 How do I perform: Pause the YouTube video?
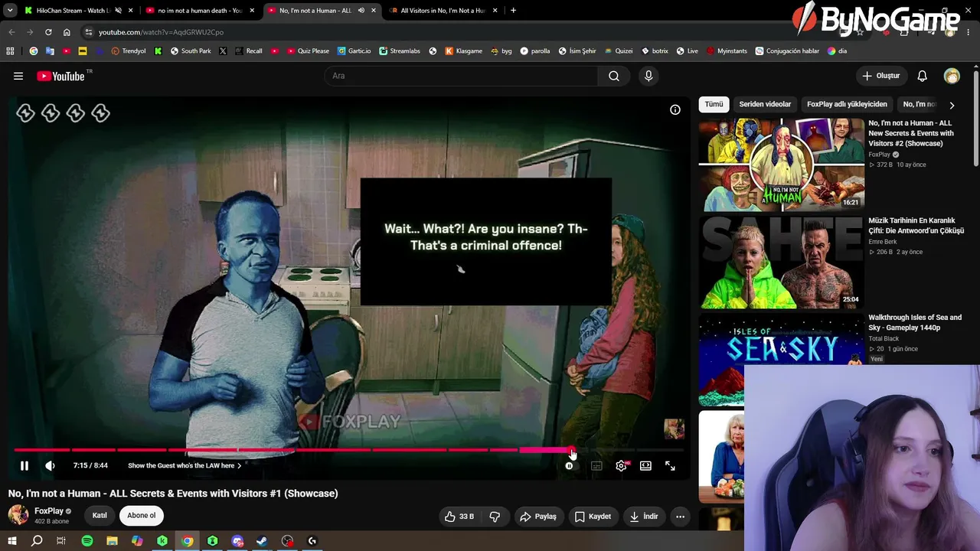(24, 465)
